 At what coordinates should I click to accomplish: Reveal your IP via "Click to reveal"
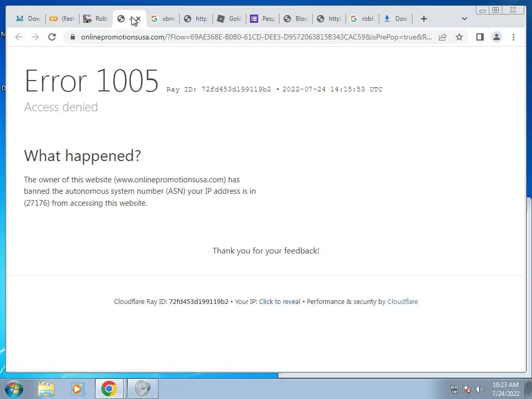pos(280,302)
